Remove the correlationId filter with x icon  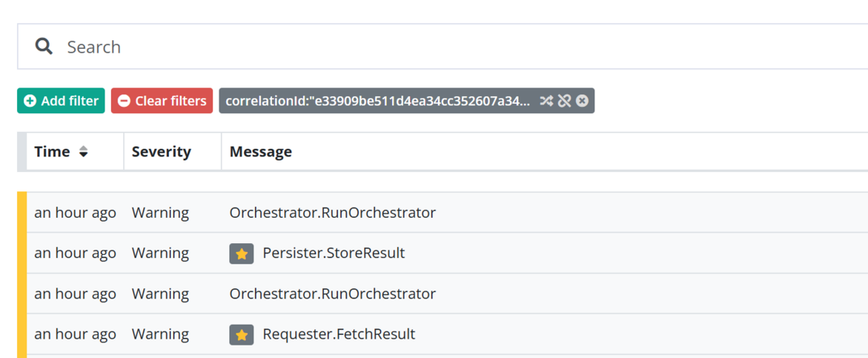pos(582,101)
